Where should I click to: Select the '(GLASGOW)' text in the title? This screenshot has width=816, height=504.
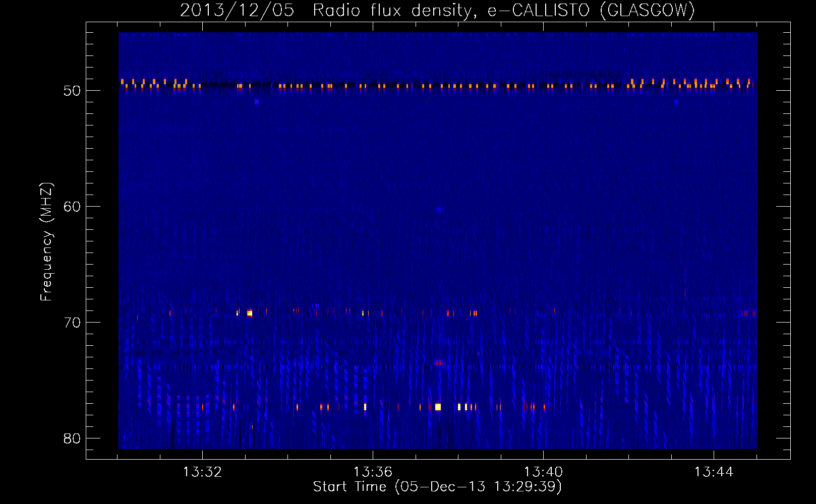[648, 10]
